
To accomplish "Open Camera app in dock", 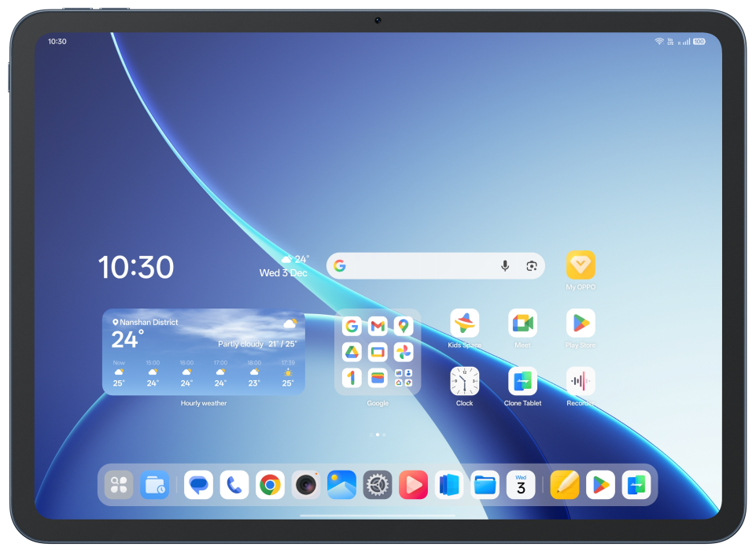I will tap(306, 485).
